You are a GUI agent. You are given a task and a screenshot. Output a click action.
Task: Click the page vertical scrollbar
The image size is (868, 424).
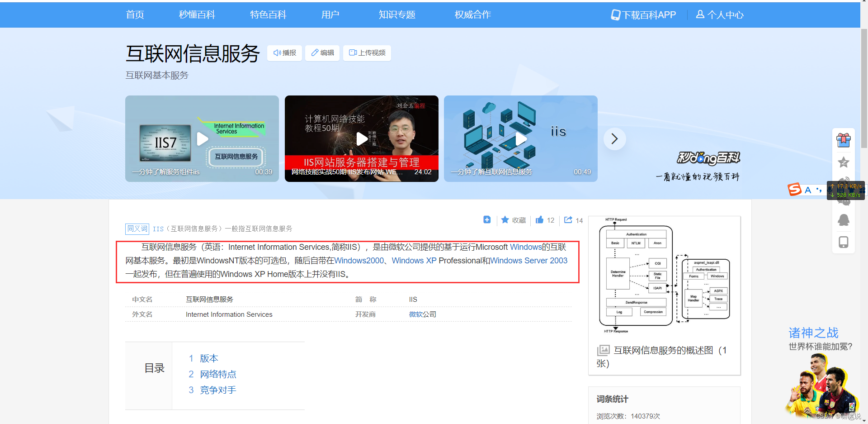pos(864,89)
